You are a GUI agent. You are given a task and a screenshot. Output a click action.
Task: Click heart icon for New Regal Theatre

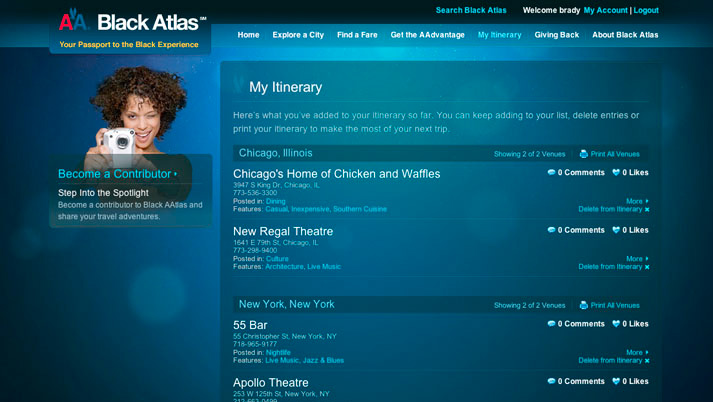[x=616, y=230]
